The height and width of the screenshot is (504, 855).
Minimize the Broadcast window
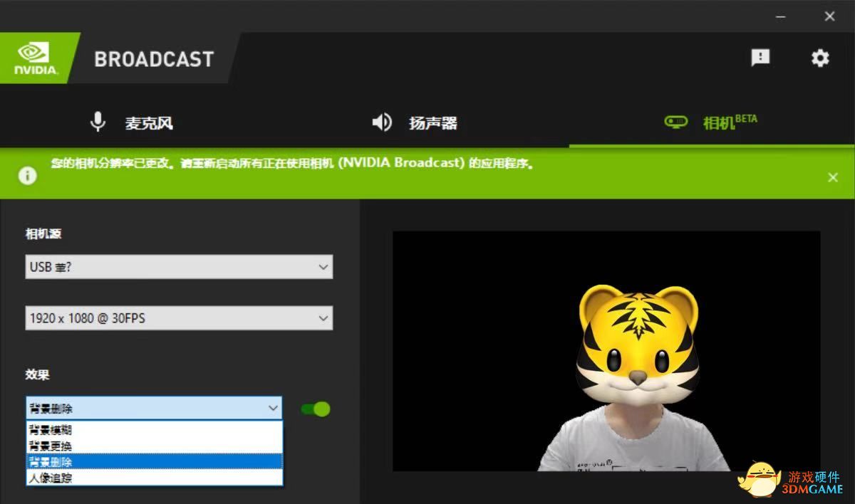coord(782,16)
